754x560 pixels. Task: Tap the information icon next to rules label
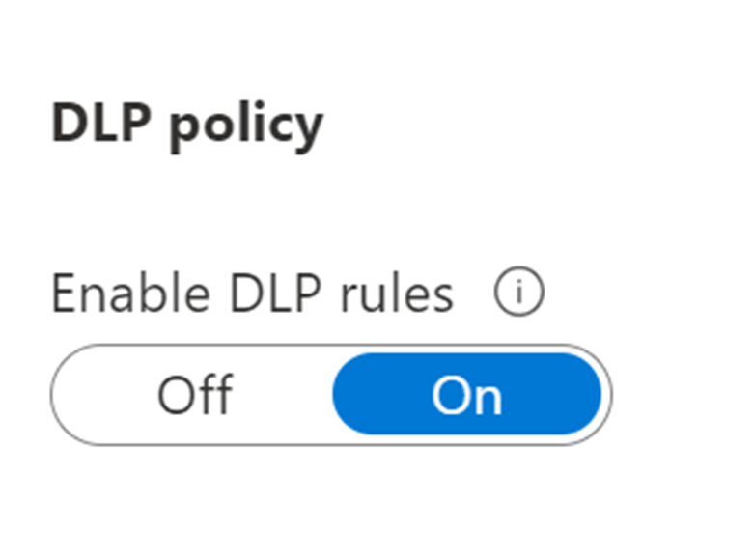pos(519,294)
